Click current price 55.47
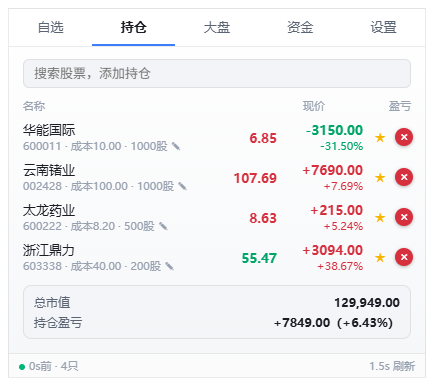The height and width of the screenshot is (386, 434). pos(259,258)
